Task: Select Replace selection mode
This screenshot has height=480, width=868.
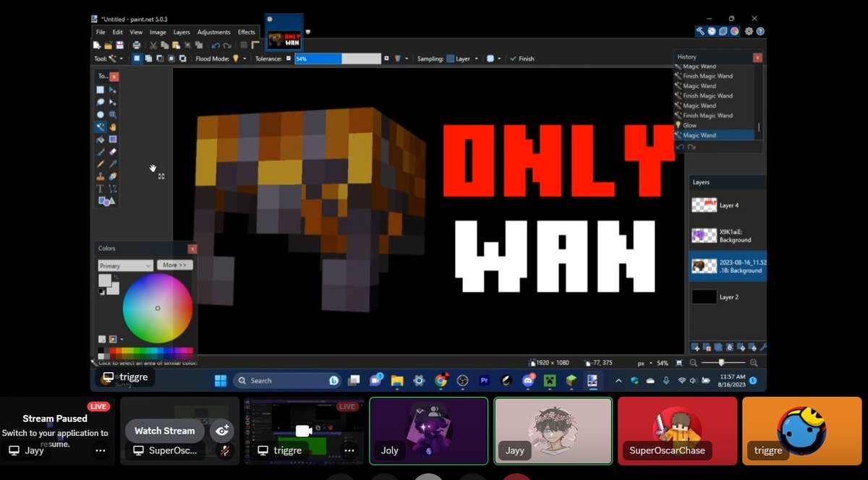Action: point(136,59)
